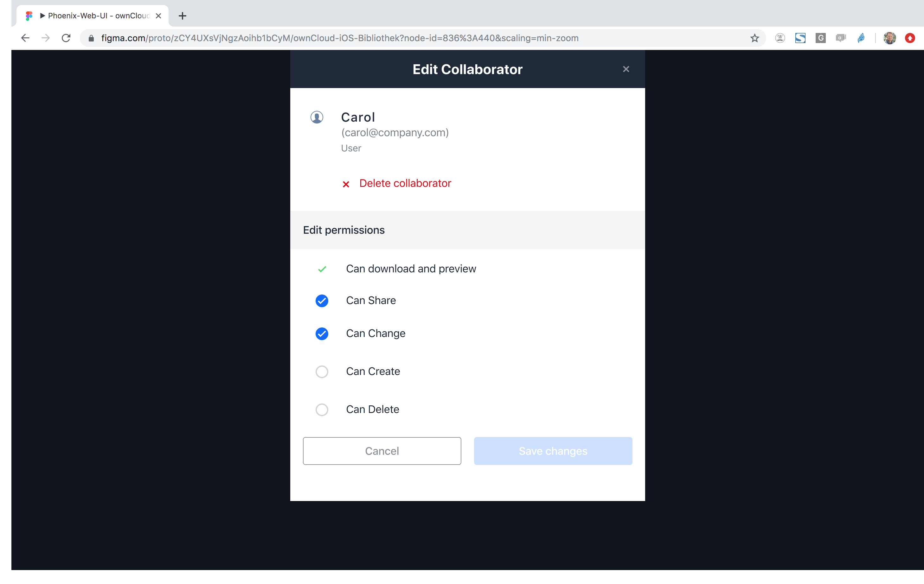The image size is (924, 584).
Task: Enable the Can Delete permission
Action: [322, 409]
